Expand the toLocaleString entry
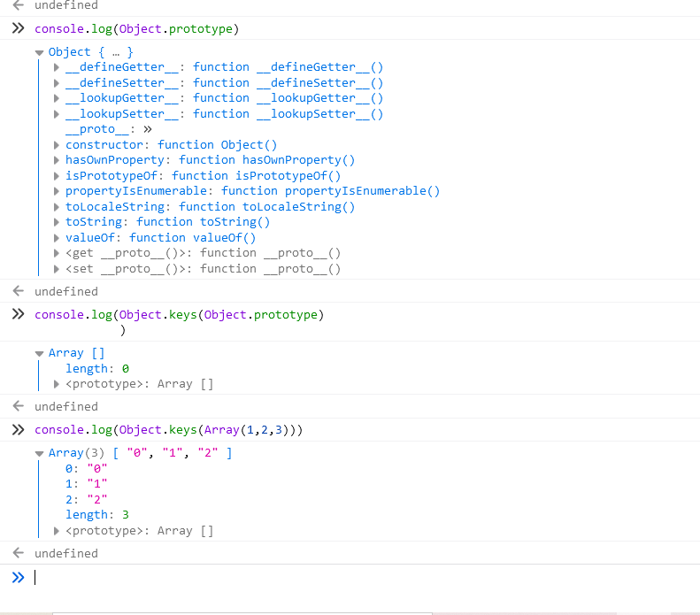Screen dimensions: 700x615 point(57,207)
